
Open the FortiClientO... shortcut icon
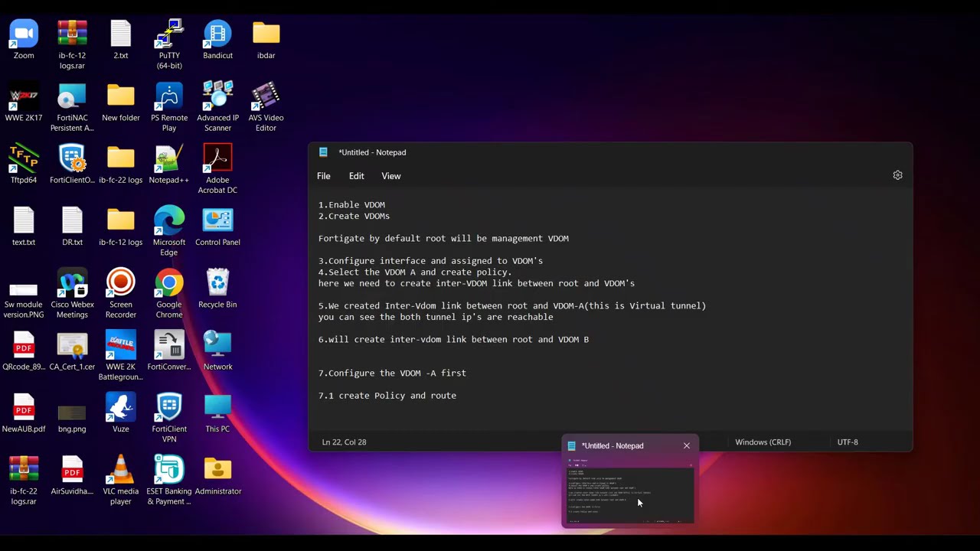[x=72, y=165]
